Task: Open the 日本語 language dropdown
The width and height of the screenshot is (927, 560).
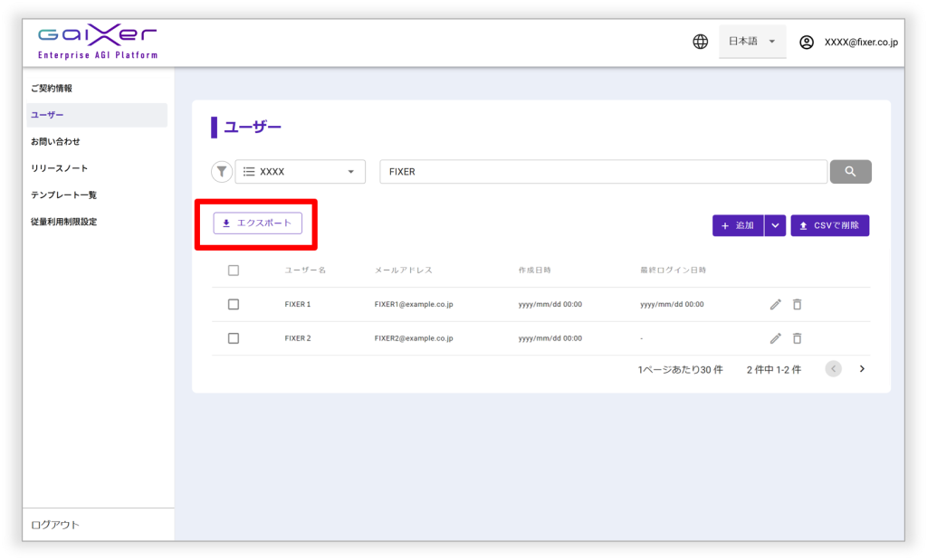Action: click(752, 42)
